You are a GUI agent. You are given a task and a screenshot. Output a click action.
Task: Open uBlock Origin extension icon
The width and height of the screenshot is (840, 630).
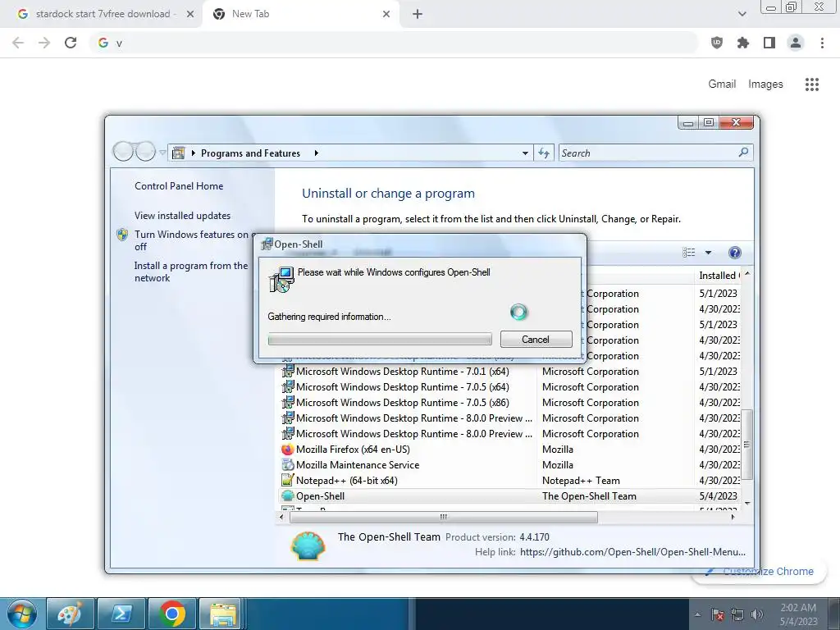pyautogui.click(x=717, y=43)
